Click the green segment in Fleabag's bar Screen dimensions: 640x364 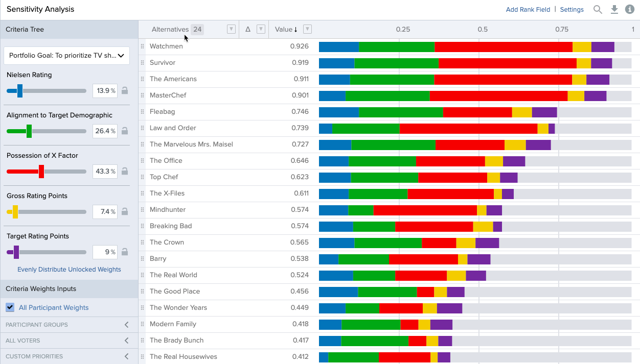401,112
